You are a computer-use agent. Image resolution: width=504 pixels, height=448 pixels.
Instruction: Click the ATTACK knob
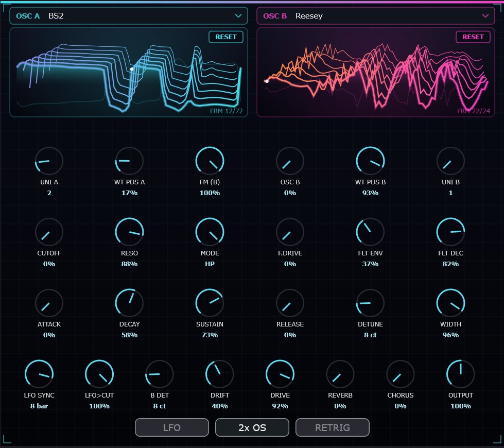pos(49,303)
